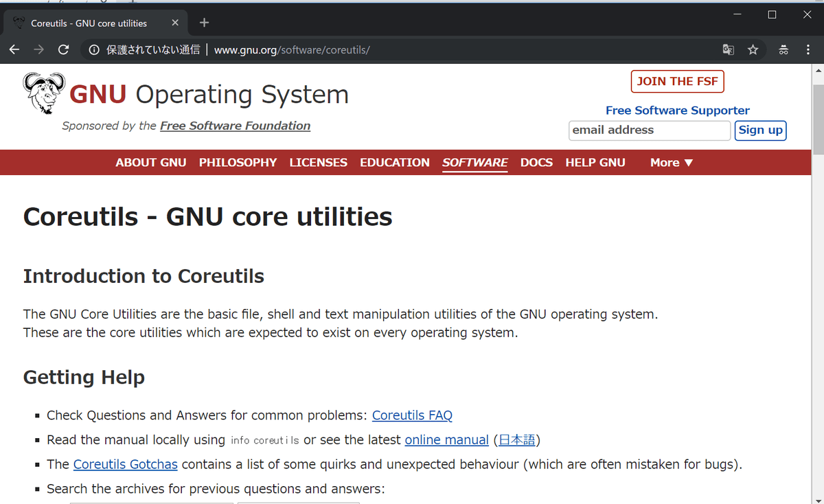The height and width of the screenshot is (504, 824).
Task: Open the Coreutils FAQ link
Action: click(x=412, y=415)
